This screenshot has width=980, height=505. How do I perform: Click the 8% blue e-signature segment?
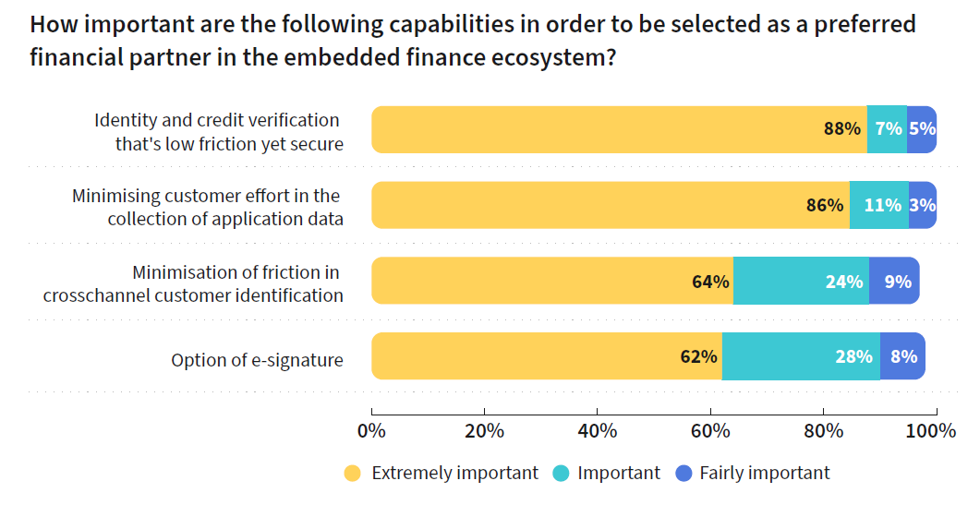click(x=902, y=356)
